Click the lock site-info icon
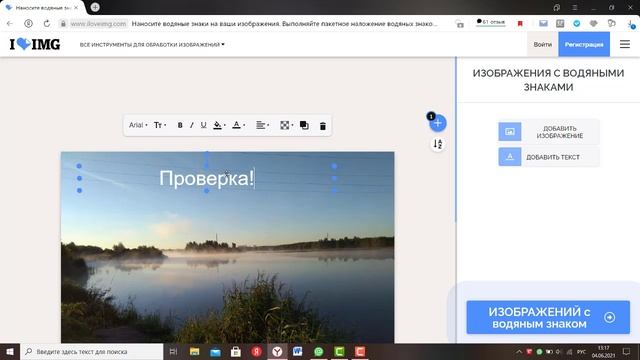640x360 pixels. (x=63, y=24)
